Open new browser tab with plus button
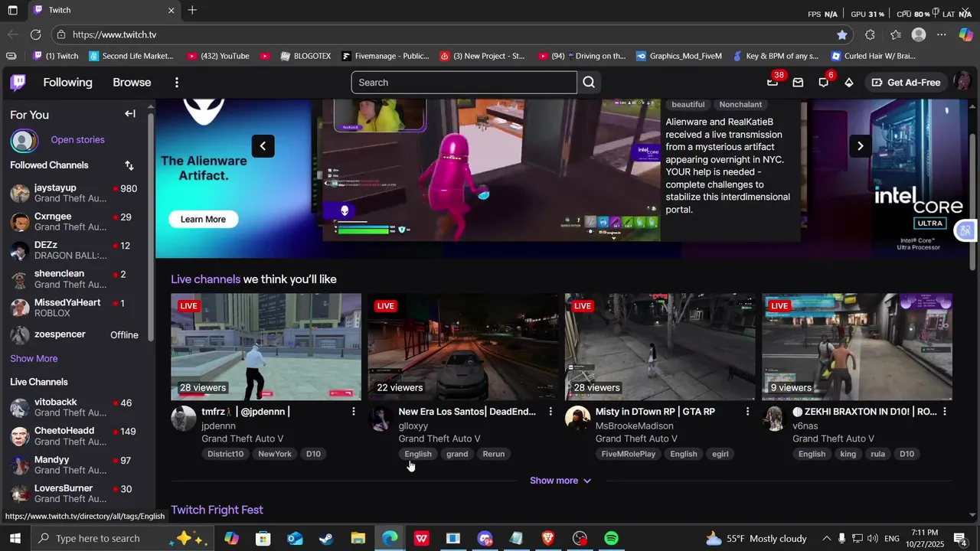The image size is (980, 551). click(x=192, y=10)
